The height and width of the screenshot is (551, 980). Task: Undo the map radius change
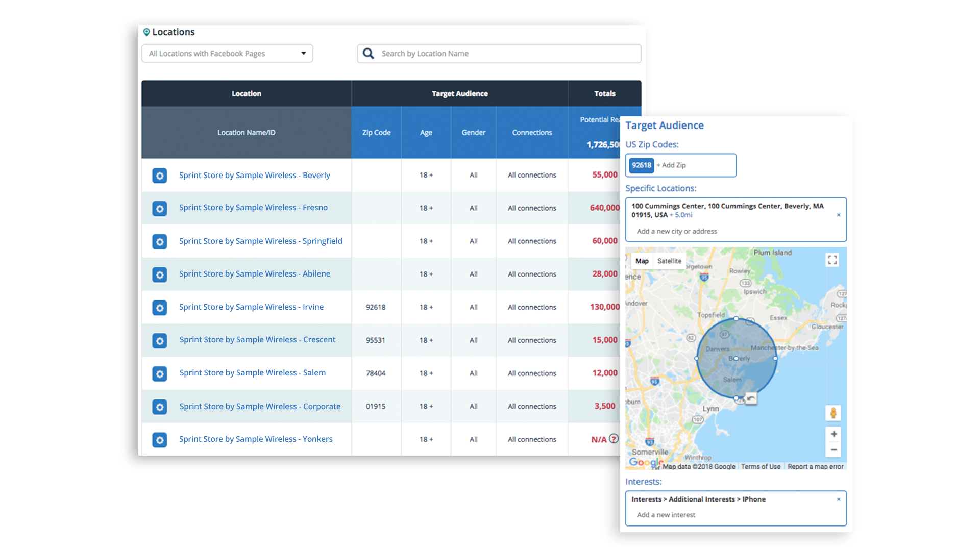[x=751, y=398]
